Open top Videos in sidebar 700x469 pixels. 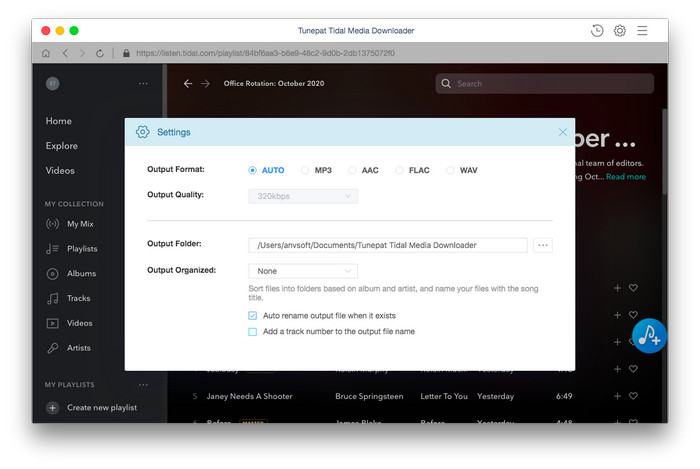(x=60, y=171)
